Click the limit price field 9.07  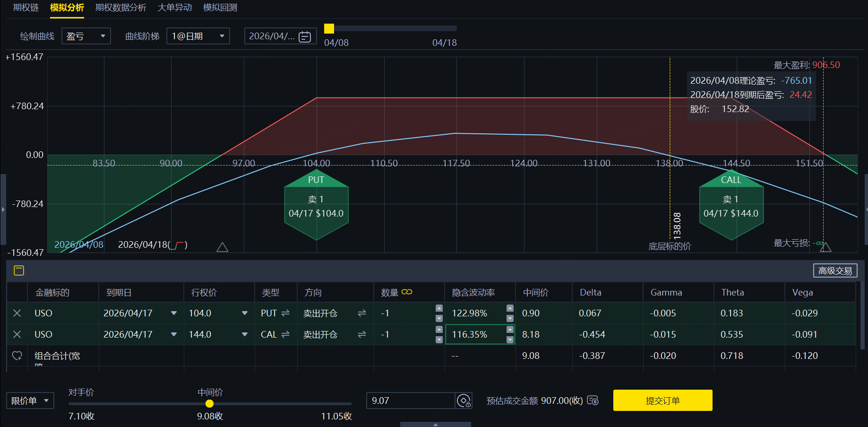click(x=410, y=401)
